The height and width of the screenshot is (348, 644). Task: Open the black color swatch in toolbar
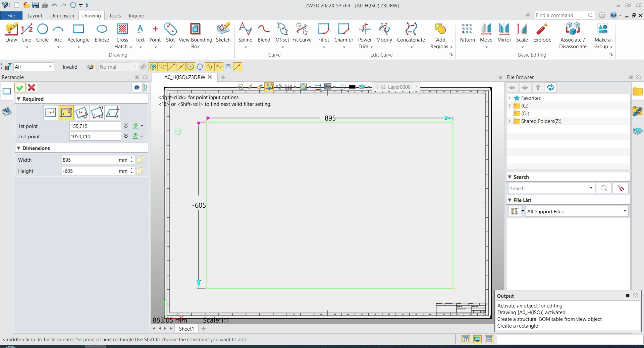(x=352, y=87)
